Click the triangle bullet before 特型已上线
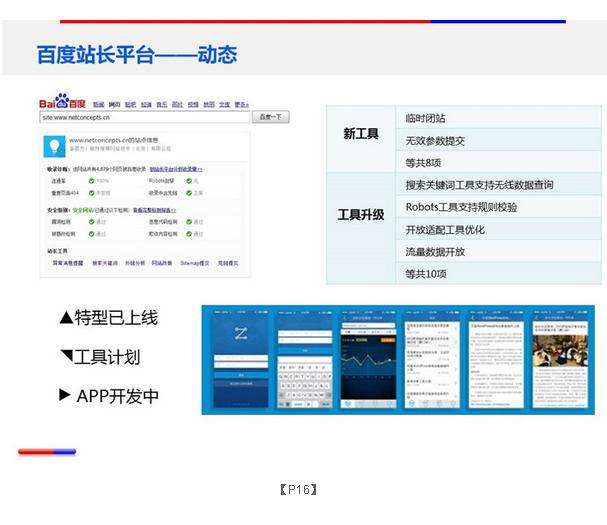The image size is (607, 525). [66, 318]
